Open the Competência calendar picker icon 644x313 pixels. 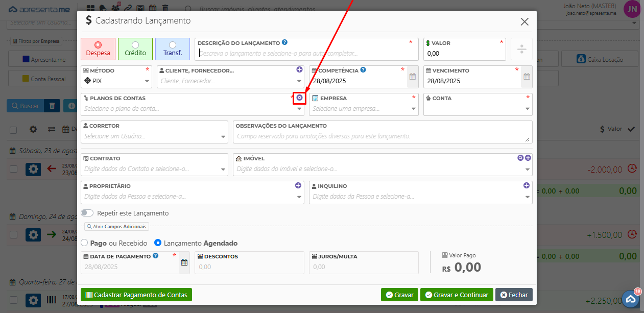point(413,77)
